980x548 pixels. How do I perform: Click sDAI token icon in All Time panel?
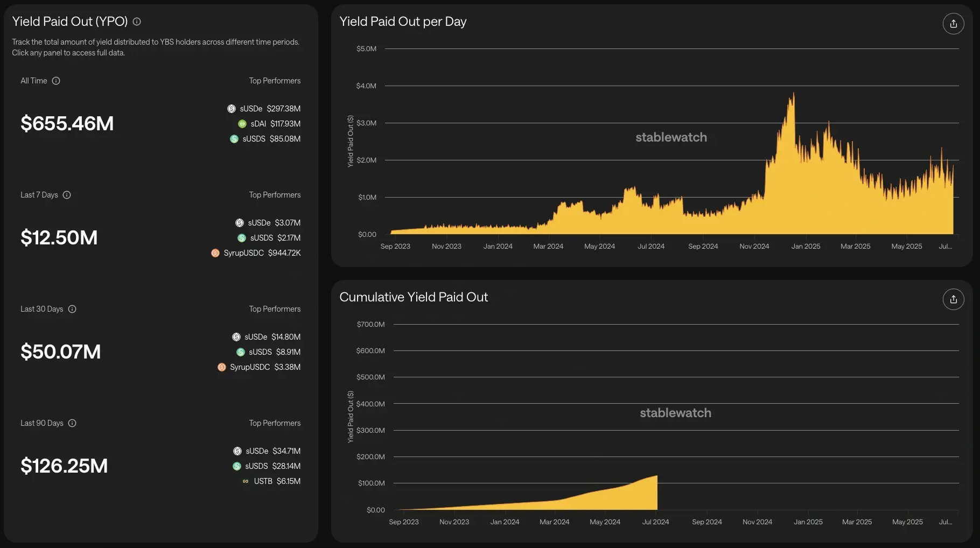242,124
